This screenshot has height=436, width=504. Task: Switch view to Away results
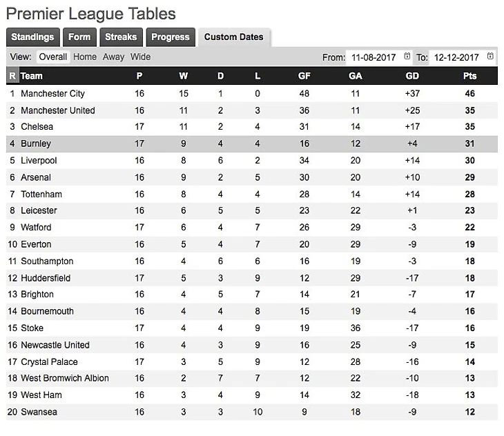[x=114, y=57]
